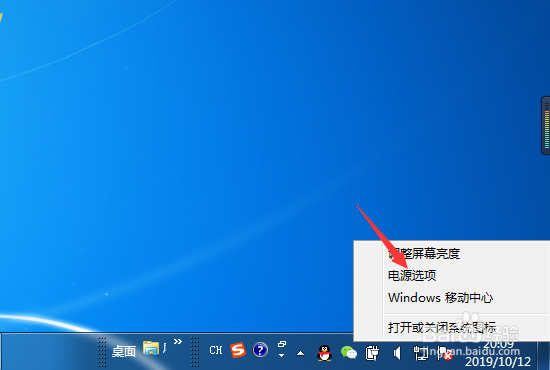Expand the desktop toolbar chevron
Screen dimensions: 550x370
(x=178, y=342)
